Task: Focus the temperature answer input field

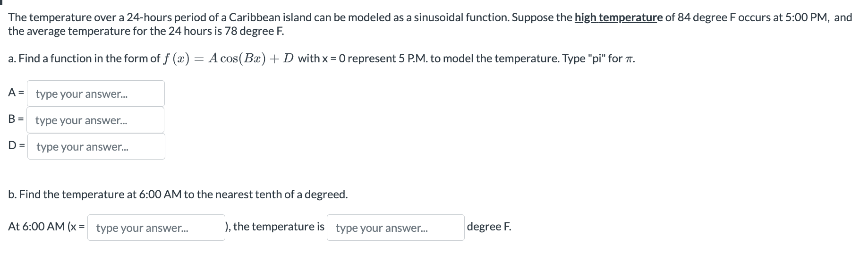Action: [x=395, y=228]
